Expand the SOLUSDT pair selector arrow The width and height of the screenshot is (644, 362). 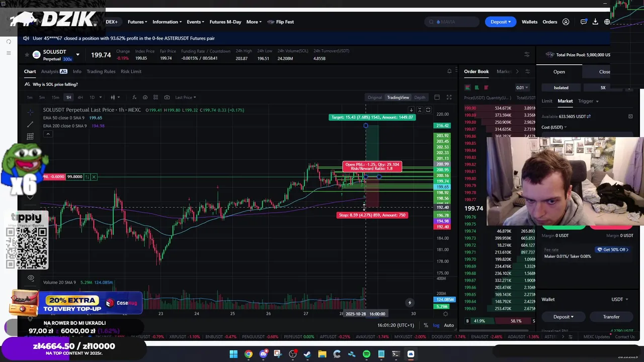(77, 54)
